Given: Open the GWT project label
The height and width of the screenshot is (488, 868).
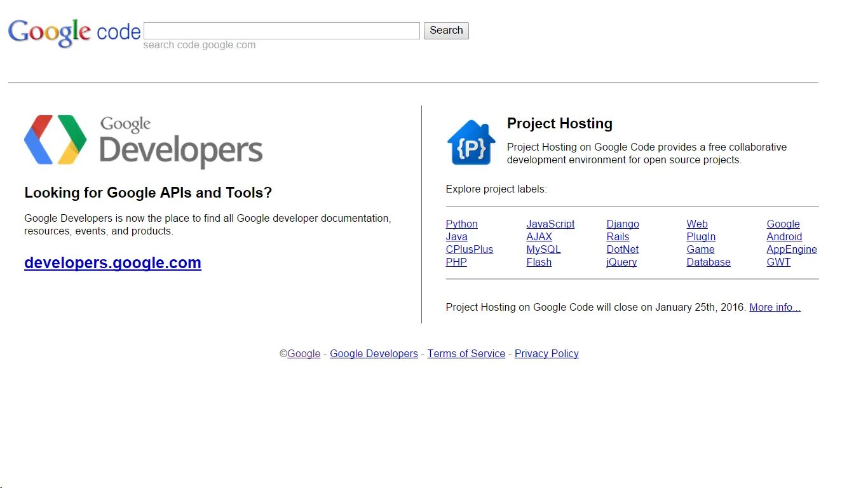Looking at the screenshot, I should point(778,262).
